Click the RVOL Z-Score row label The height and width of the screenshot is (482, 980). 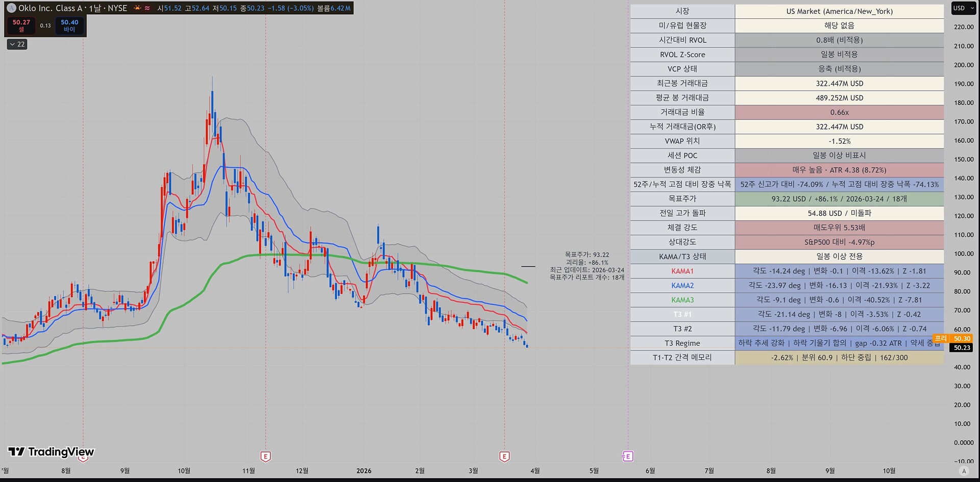click(x=682, y=55)
